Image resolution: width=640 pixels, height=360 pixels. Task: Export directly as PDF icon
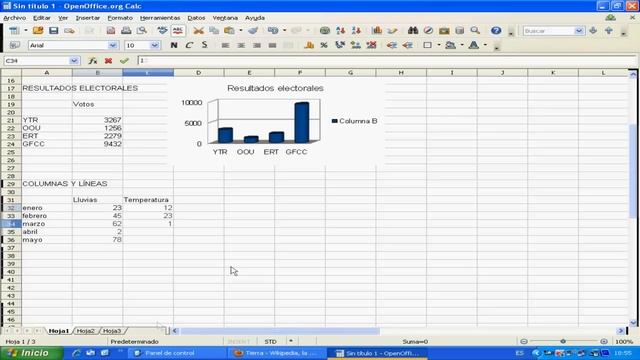tap(111, 31)
